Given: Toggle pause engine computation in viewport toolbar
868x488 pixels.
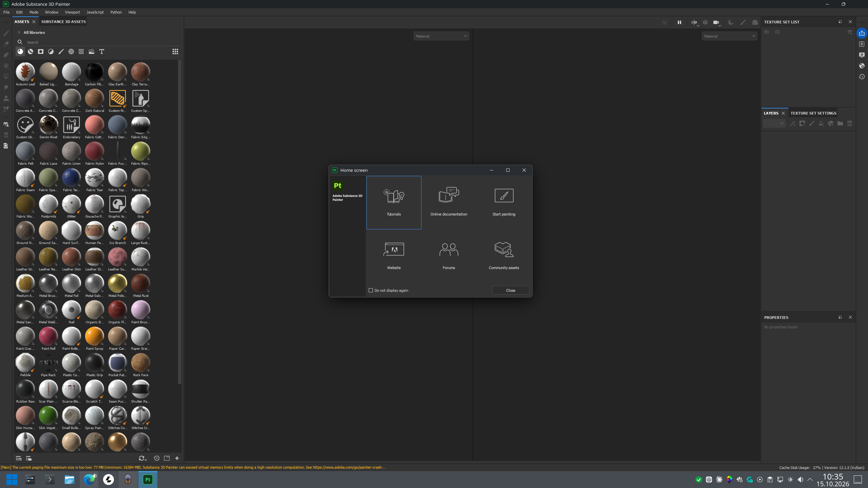Looking at the screenshot, I should [x=679, y=22].
